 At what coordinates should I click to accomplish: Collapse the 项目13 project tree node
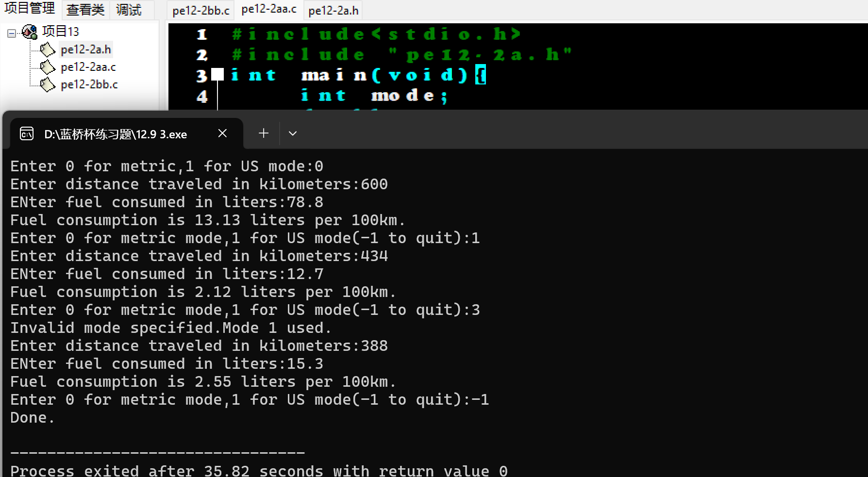[x=11, y=33]
